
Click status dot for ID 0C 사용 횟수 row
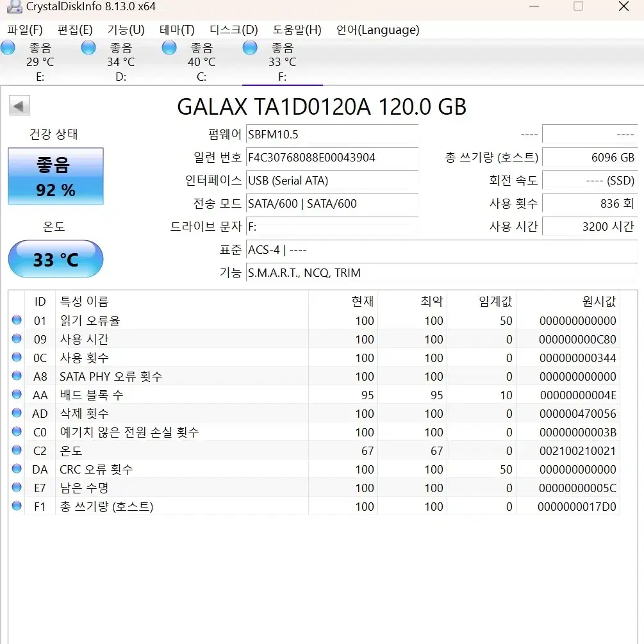point(17,357)
